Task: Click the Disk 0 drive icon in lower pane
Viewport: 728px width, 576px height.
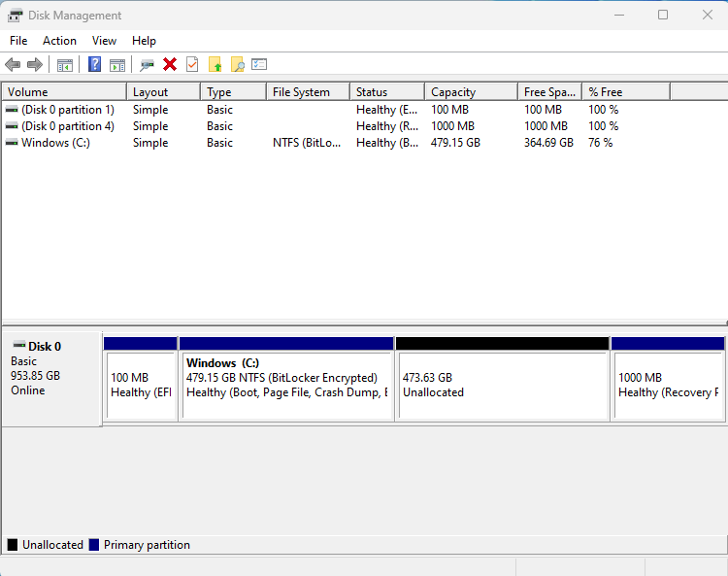Action: coord(19,345)
